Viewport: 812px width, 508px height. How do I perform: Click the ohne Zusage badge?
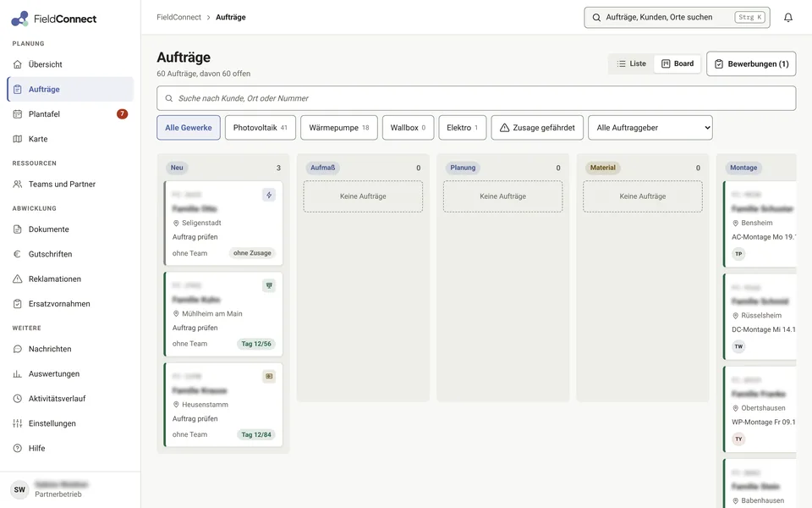[252, 253]
